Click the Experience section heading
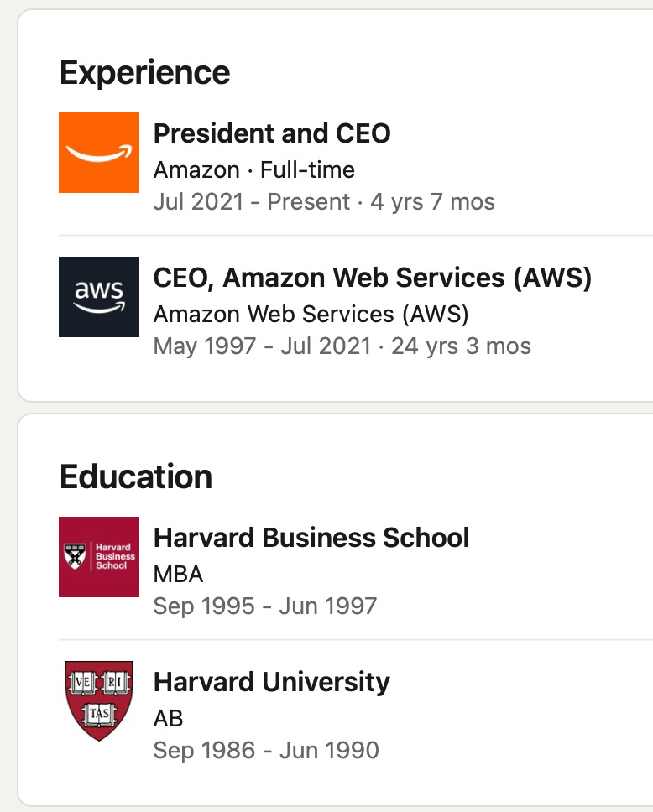Screen dimensions: 653x812 [144, 73]
